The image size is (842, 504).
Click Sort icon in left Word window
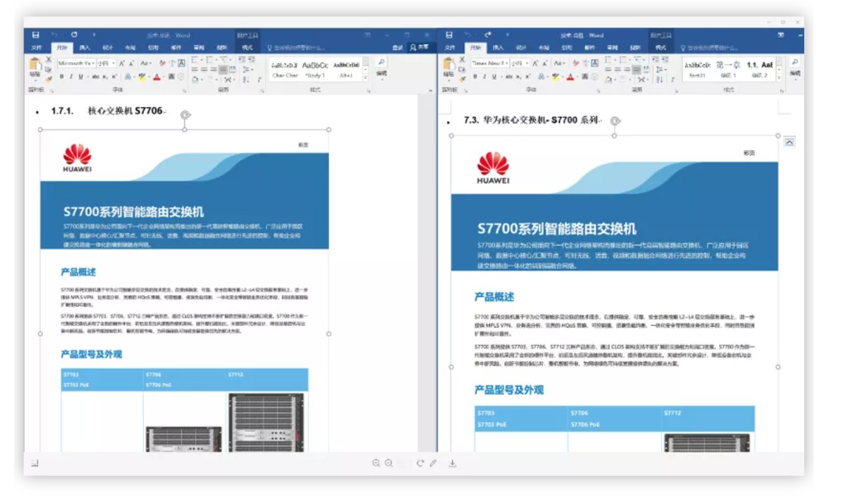(x=246, y=79)
